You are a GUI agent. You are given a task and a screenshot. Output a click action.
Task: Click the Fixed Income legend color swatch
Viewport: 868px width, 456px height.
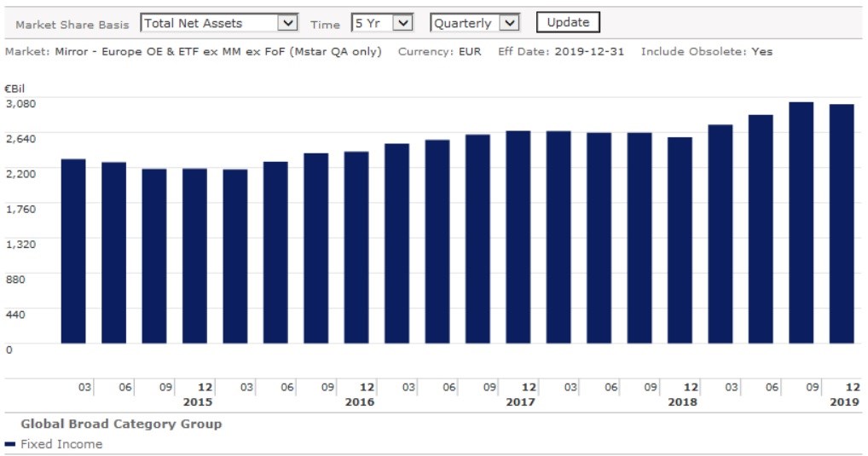coord(10,444)
